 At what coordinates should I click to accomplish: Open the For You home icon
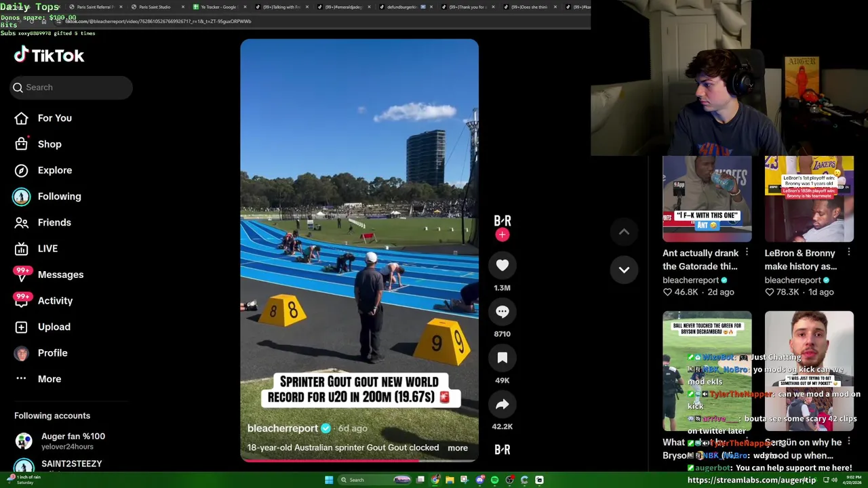[21, 118]
